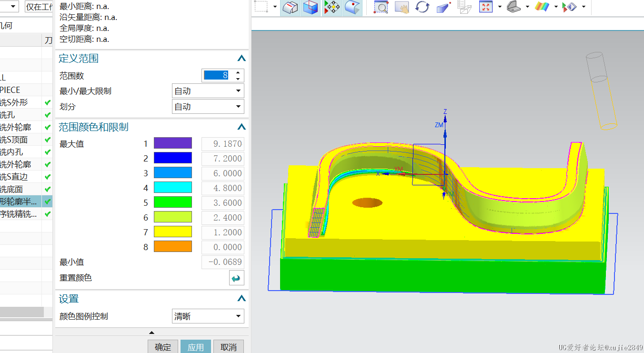Viewport: 644px width, 353px height.
Task: Click the rainbow rendering style icon
Action: [x=542, y=7]
